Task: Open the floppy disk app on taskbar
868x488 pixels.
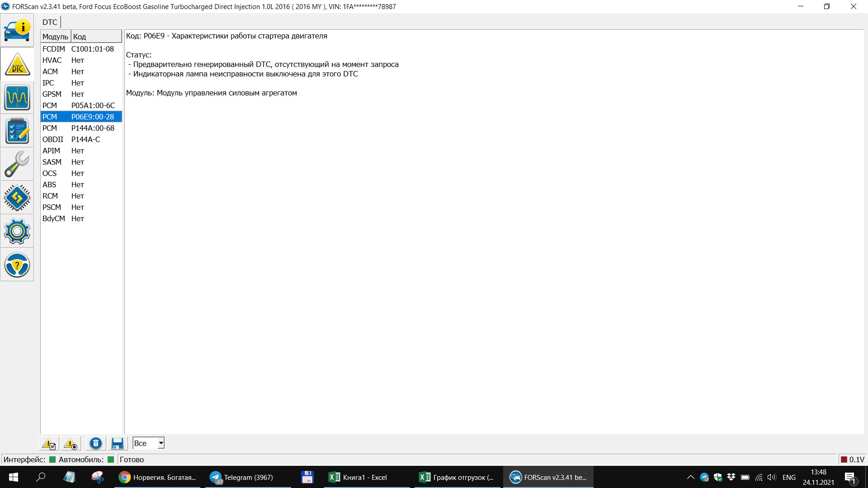Action: click(307, 477)
